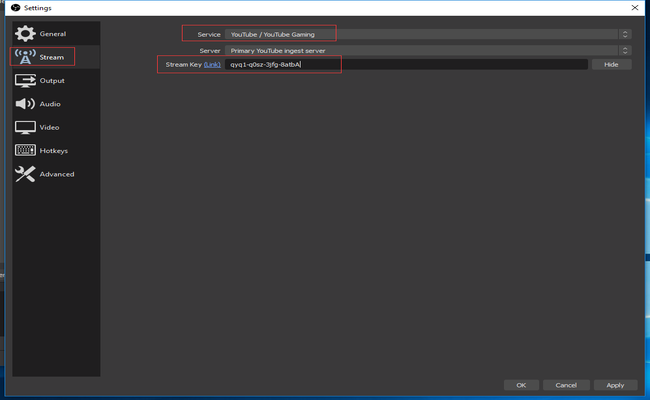Open the YouTube / YouTube Gaming service combo box
Viewport: 650px width, 400px height.
420,34
